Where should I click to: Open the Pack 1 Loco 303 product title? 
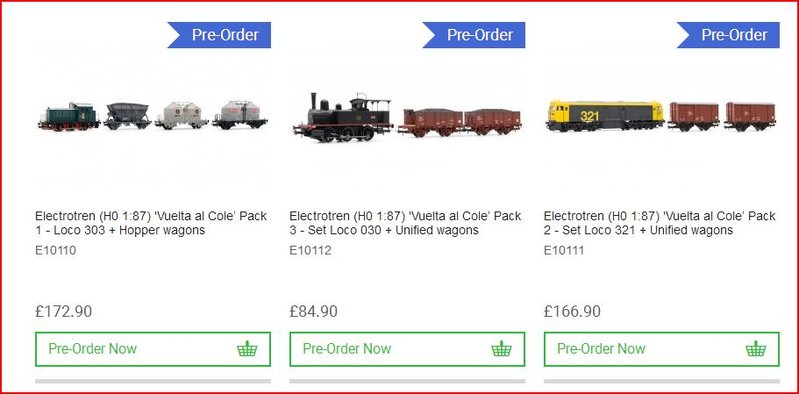click(x=151, y=223)
